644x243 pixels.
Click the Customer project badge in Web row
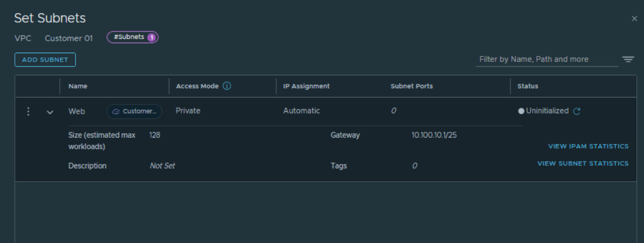click(x=134, y=111)
